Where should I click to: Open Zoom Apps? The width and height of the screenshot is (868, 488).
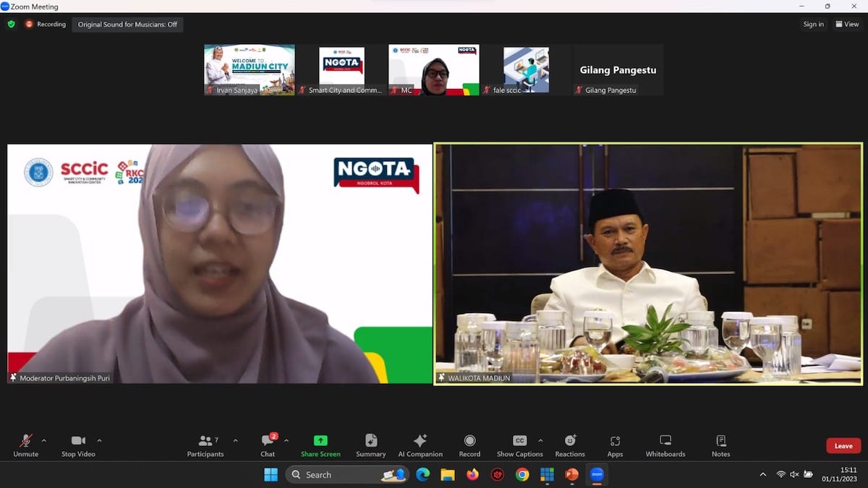[615, 445]
